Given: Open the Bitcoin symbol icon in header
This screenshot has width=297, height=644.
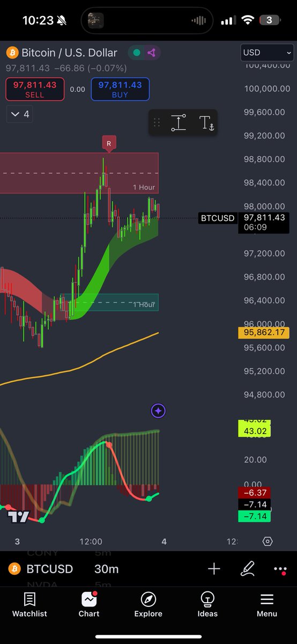Looking at the screenshot, I should click(12, 53).
